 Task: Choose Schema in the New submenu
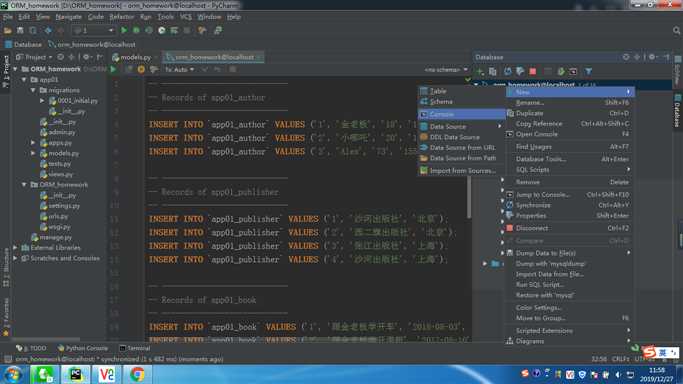pyautogui.click(x=461, y=101)
